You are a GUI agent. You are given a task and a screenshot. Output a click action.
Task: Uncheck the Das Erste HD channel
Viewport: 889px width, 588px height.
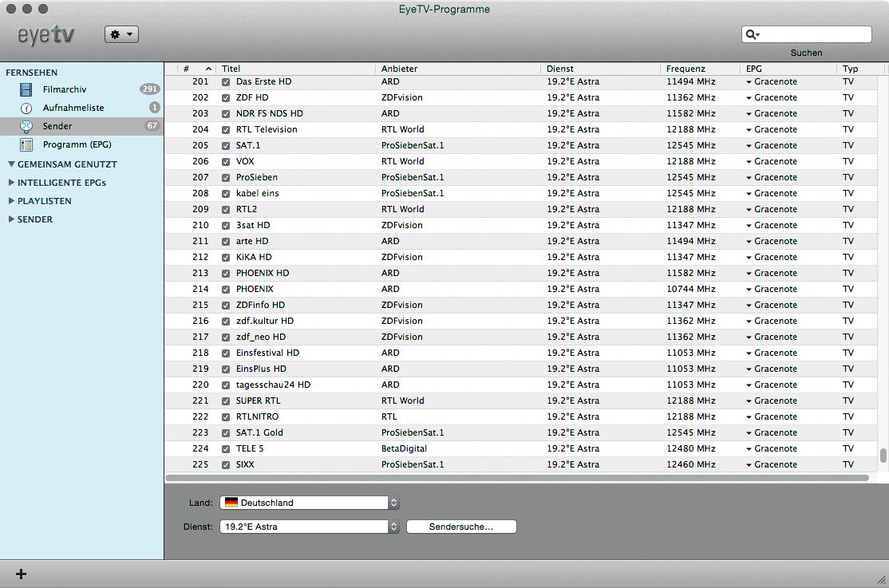(226, 81)
